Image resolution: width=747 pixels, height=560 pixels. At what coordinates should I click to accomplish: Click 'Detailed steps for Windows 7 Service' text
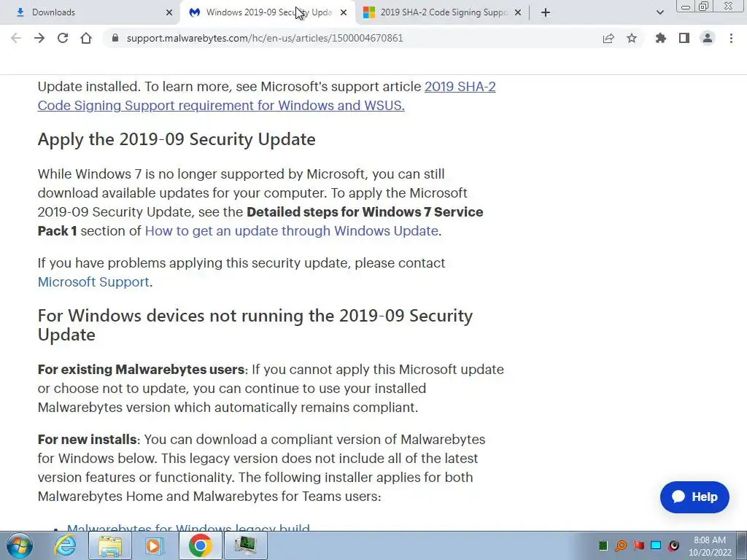(x=365, y=212)
